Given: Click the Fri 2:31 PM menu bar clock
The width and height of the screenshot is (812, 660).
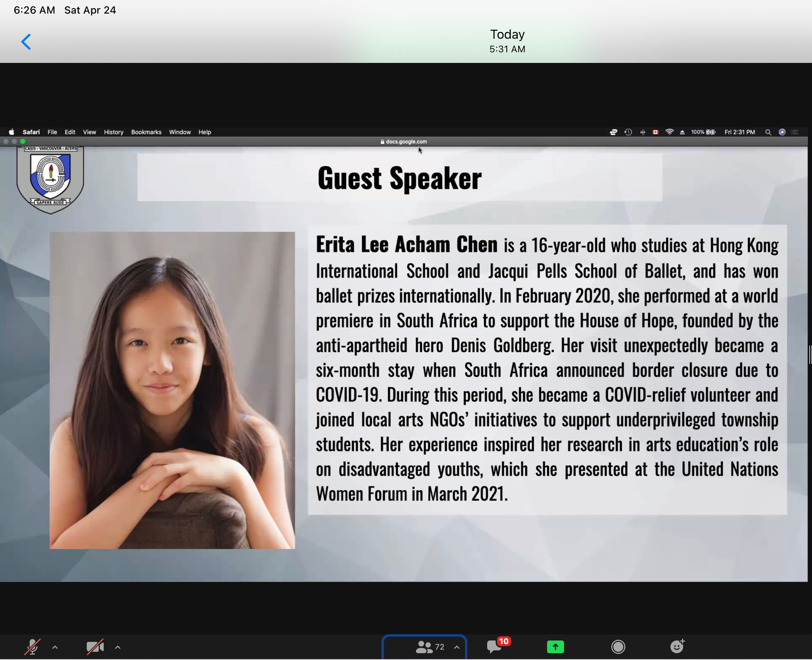Looking at the screenshot, I should point(740,132).
